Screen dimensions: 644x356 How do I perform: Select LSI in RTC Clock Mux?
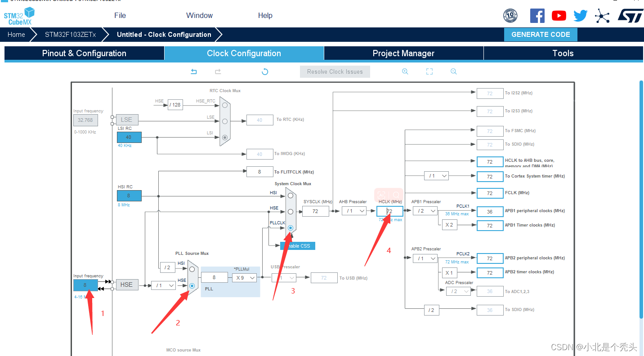pos(224,137)
